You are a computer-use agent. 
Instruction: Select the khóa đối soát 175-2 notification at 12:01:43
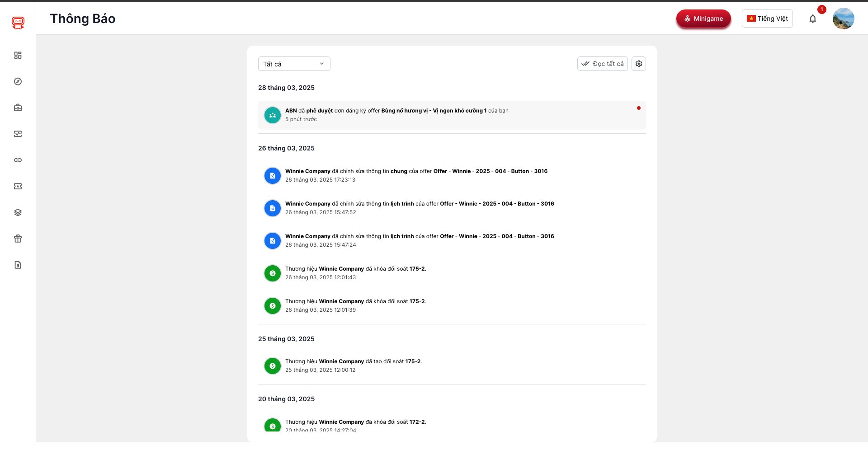[355, 273]
